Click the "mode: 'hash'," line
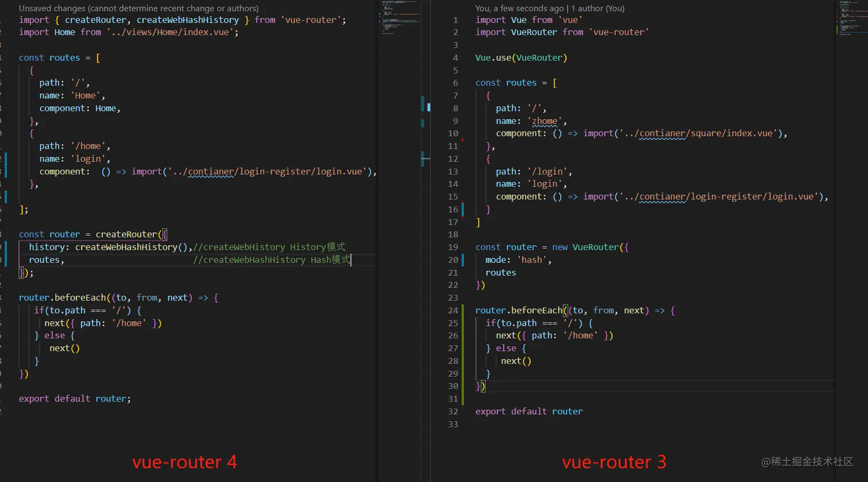 pyautogui.click(x=519, y=259)
